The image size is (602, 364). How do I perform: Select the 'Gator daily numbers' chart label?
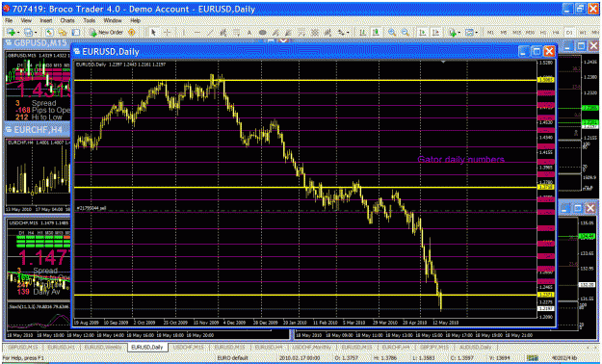460,160
